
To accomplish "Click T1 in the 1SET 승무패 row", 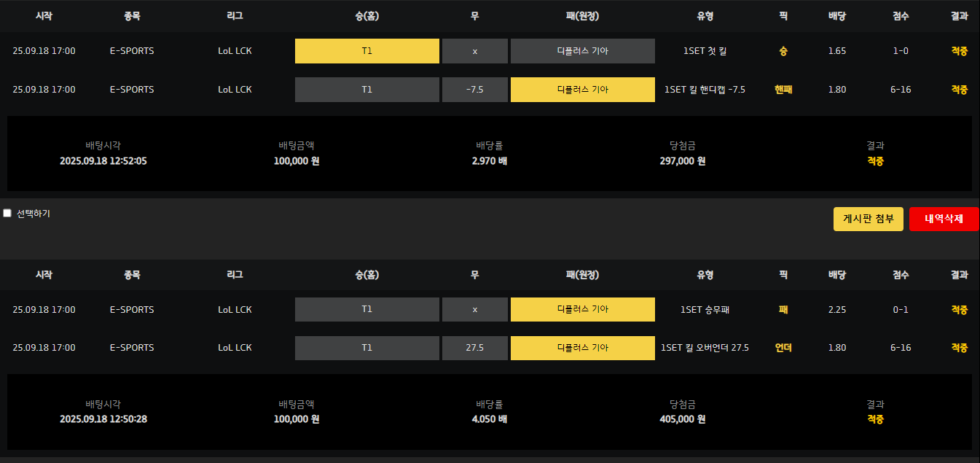I will 366,309.
